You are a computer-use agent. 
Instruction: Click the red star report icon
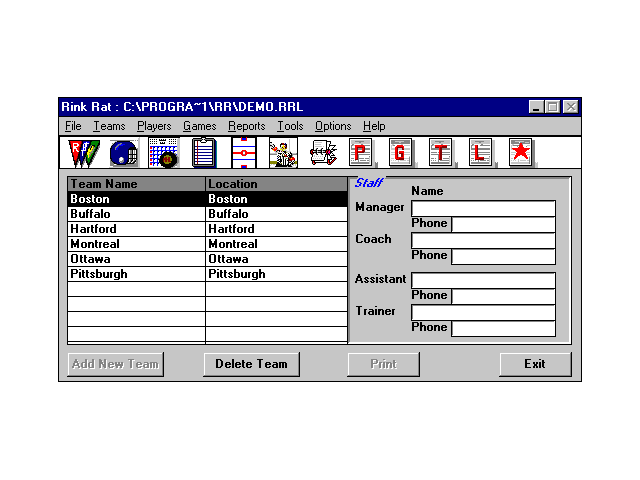(x=520, y=153)
